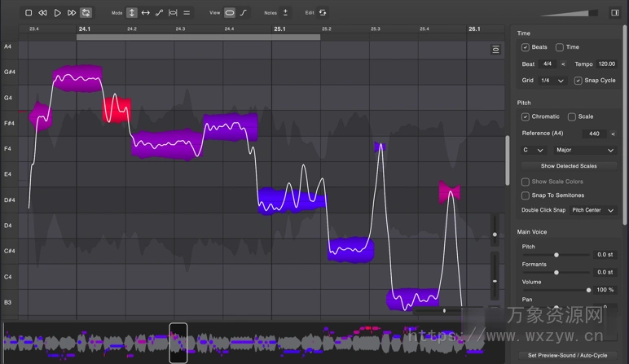The width and height of the screenshot is (629, 364).
Task: Click the Notes plus/minus icon
Action: 286,12
